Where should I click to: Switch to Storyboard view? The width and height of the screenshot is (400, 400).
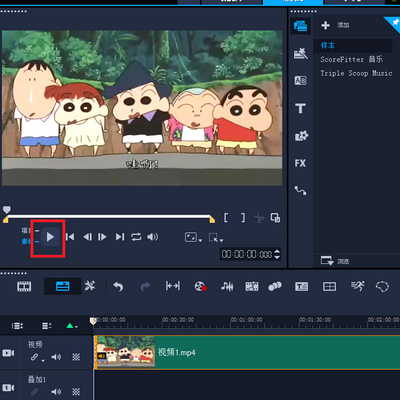pos(24,286)
